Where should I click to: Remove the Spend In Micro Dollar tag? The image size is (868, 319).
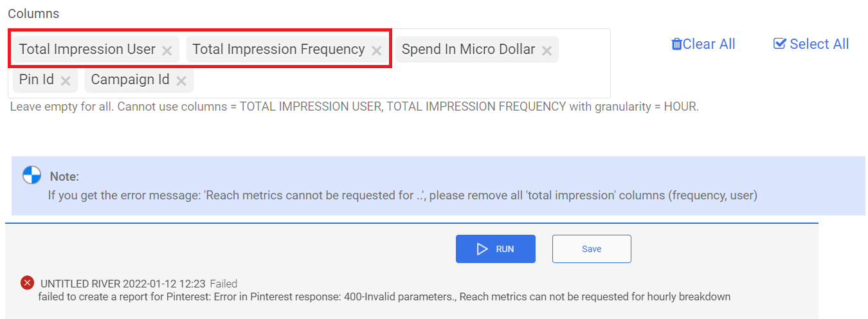(547, 50)
